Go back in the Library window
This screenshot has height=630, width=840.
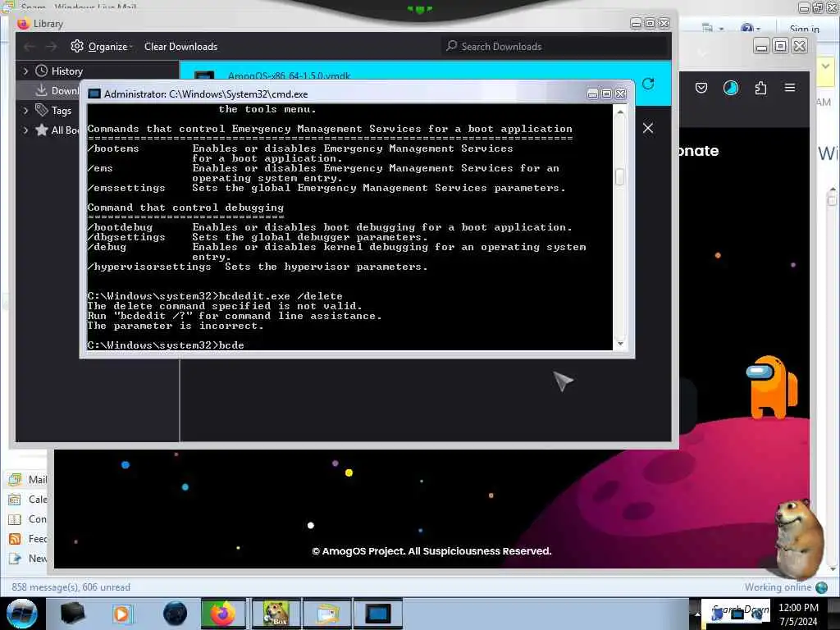tap(30, 47)
